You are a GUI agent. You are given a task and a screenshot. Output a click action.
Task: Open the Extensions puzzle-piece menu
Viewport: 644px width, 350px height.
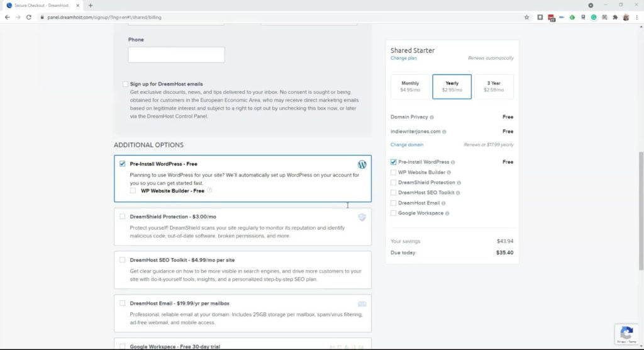coord(615,17)
